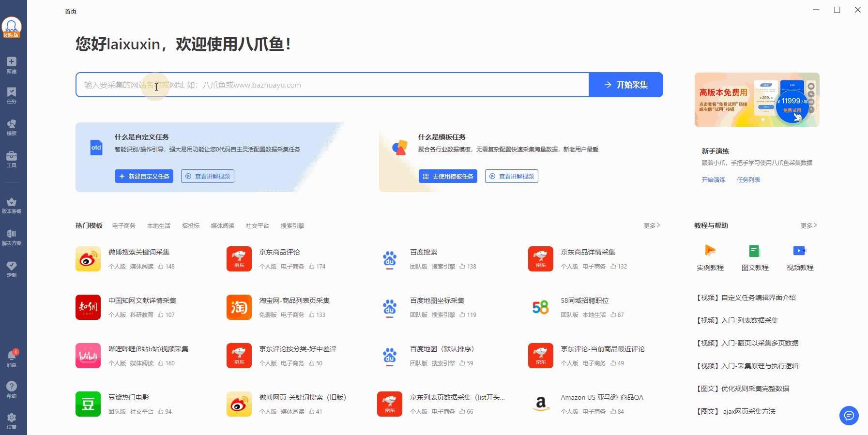Viewport: 868px width, 435px height.
Task: Click the 58同城 template icon
Action: pos(541,307)
